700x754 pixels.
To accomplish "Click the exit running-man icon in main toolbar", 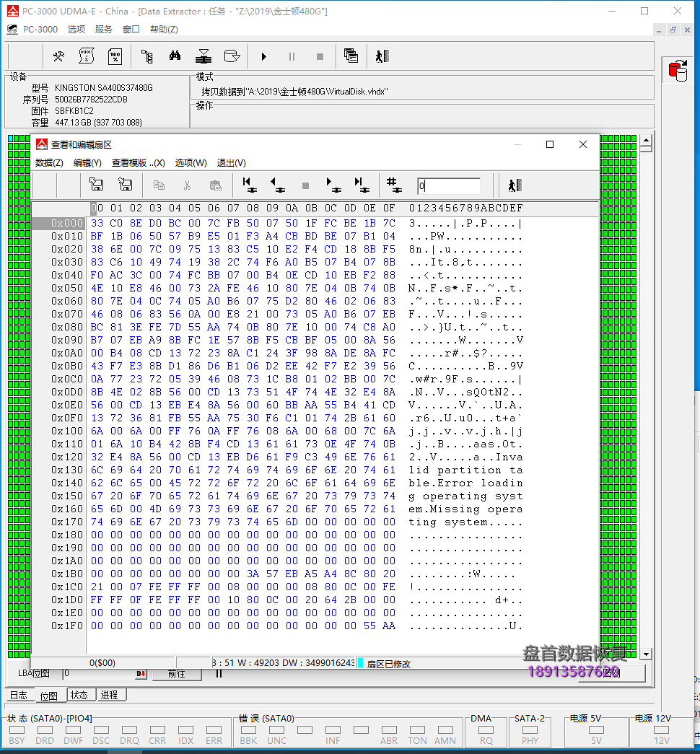I will [382, 56].
